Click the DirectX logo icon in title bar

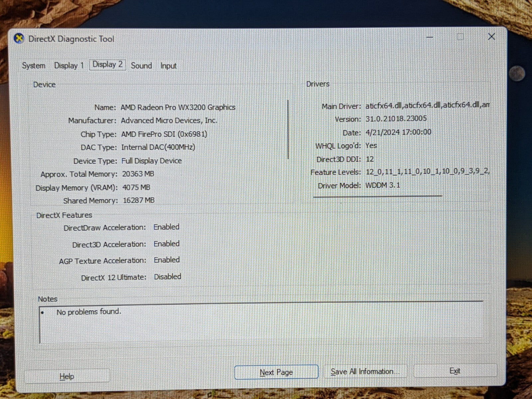[19, 39]
